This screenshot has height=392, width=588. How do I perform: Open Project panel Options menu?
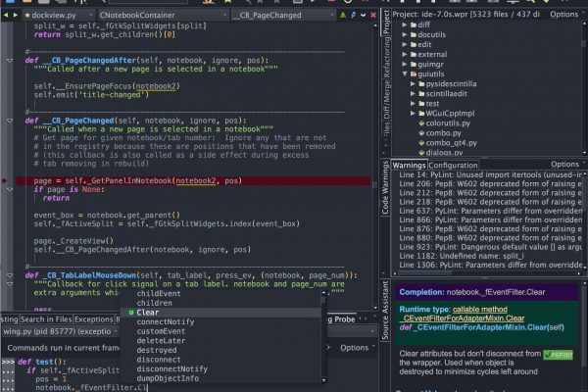[x=567, y=15]
